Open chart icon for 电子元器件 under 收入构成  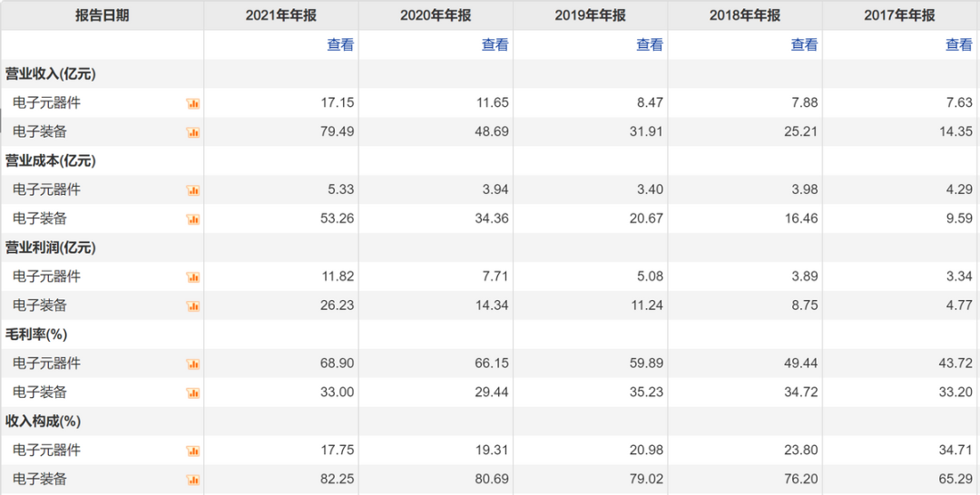click(x=193, y=451)
